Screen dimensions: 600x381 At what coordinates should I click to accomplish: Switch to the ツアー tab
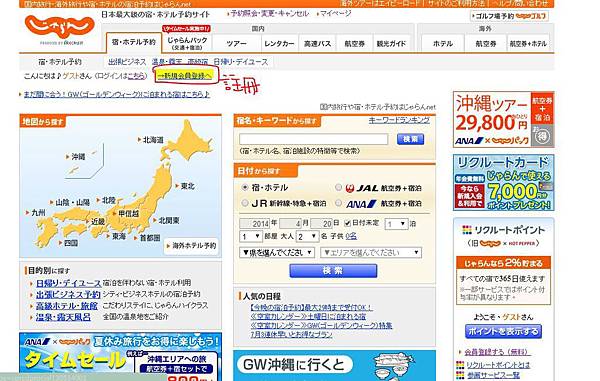(236, 44)
